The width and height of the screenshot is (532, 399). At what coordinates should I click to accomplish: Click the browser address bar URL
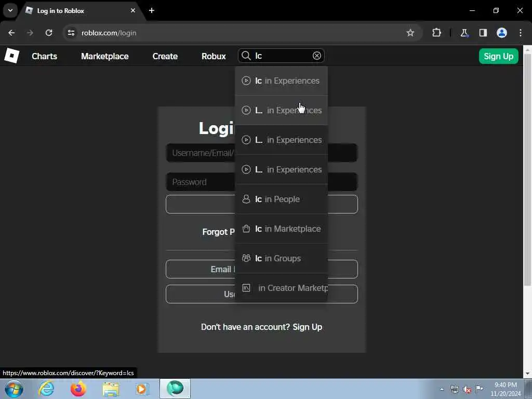109,33
